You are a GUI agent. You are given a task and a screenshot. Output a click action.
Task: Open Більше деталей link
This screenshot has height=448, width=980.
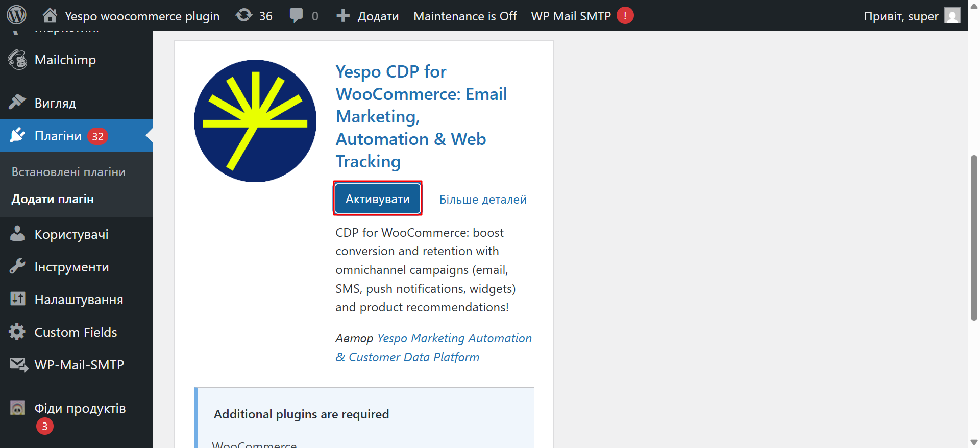(x=483, y=199)
